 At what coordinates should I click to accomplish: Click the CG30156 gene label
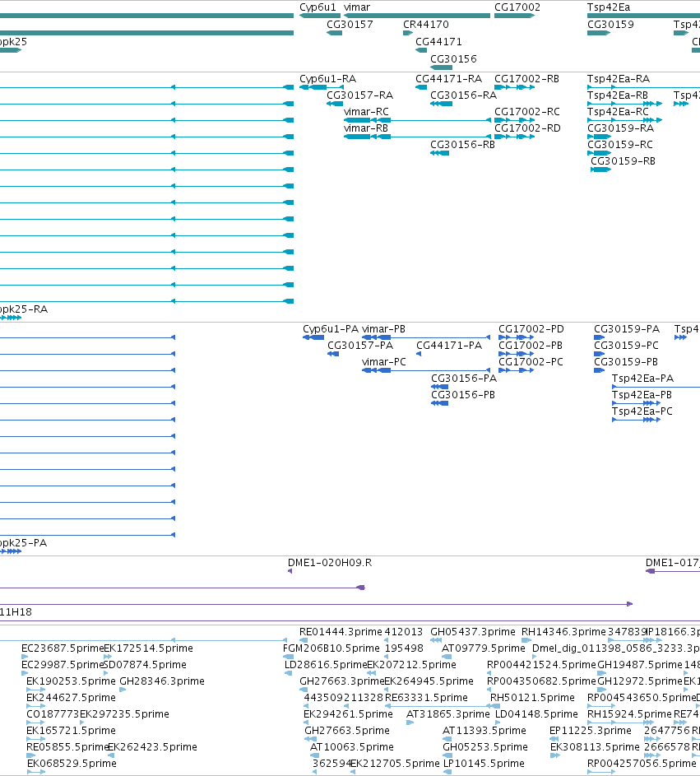(x=453, y=59)
